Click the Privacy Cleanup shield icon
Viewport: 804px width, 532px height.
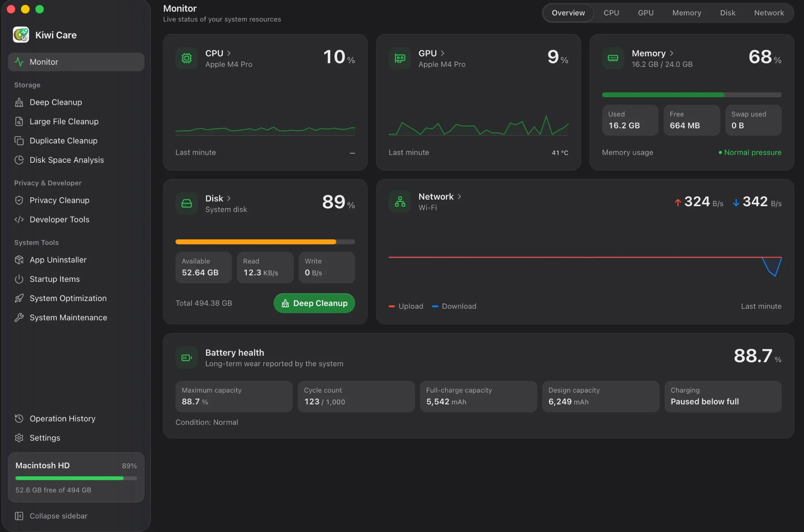19,200
